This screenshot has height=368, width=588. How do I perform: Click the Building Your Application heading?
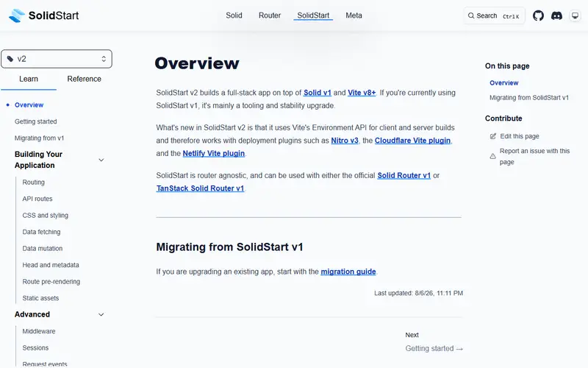[38, 160]
